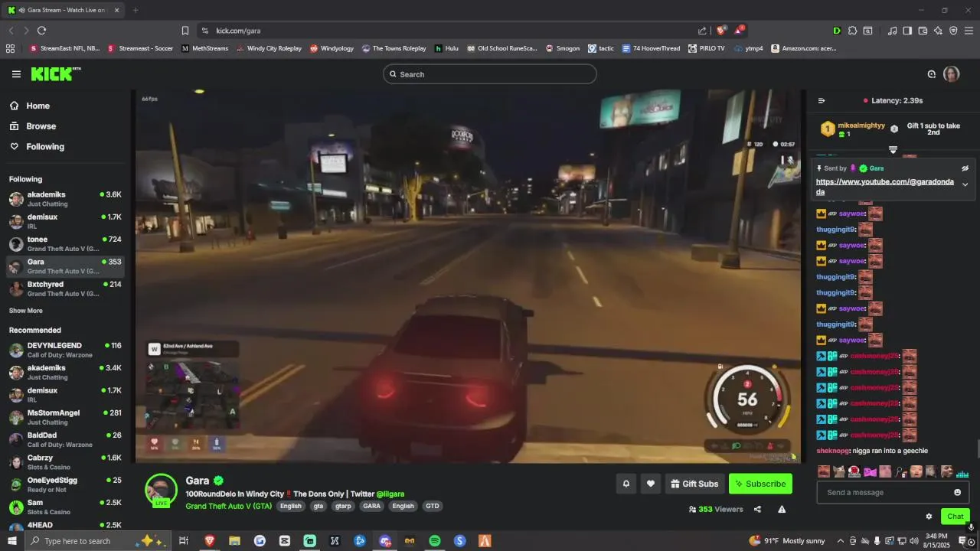Open the Brave Shields lion icon
Viewport: 980px width, 551px height.
pyautogui.click(x=721, y=31)
